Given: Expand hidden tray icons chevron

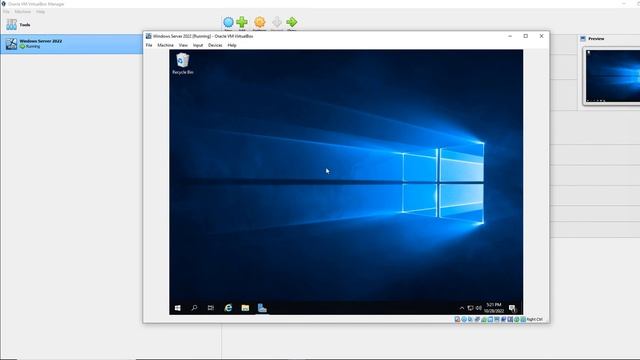Looking at the screenshot, I should tap(462, 308).
